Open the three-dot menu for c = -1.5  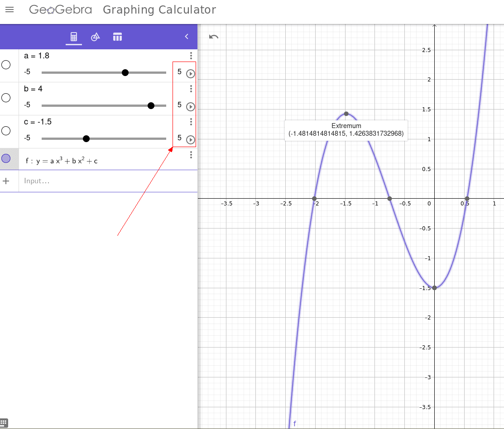point(191,122)
